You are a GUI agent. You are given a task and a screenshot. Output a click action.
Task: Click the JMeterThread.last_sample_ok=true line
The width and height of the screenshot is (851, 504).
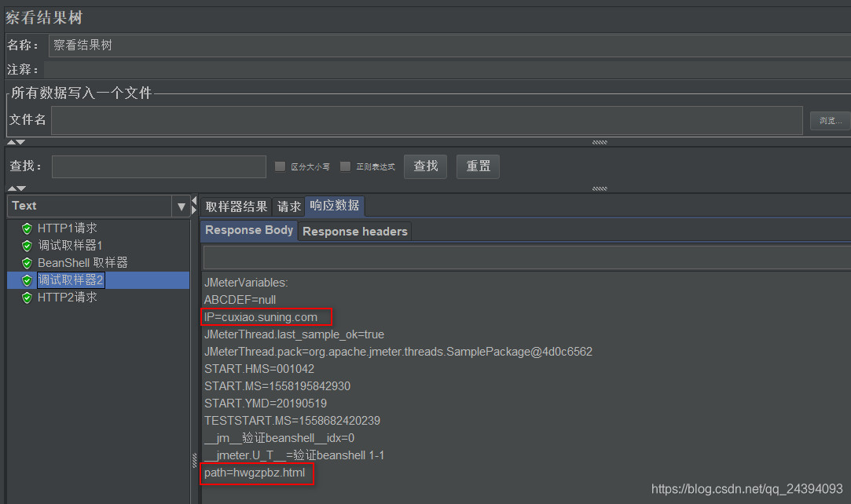point(294,334)
